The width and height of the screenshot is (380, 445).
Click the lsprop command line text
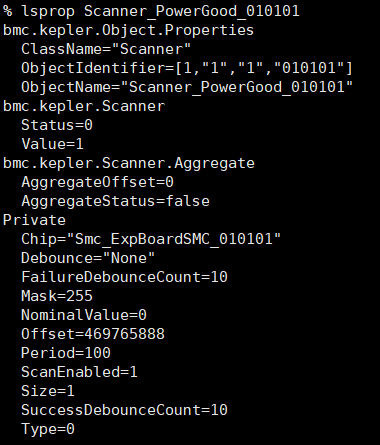pyautogui.click(x=151, y=11)
